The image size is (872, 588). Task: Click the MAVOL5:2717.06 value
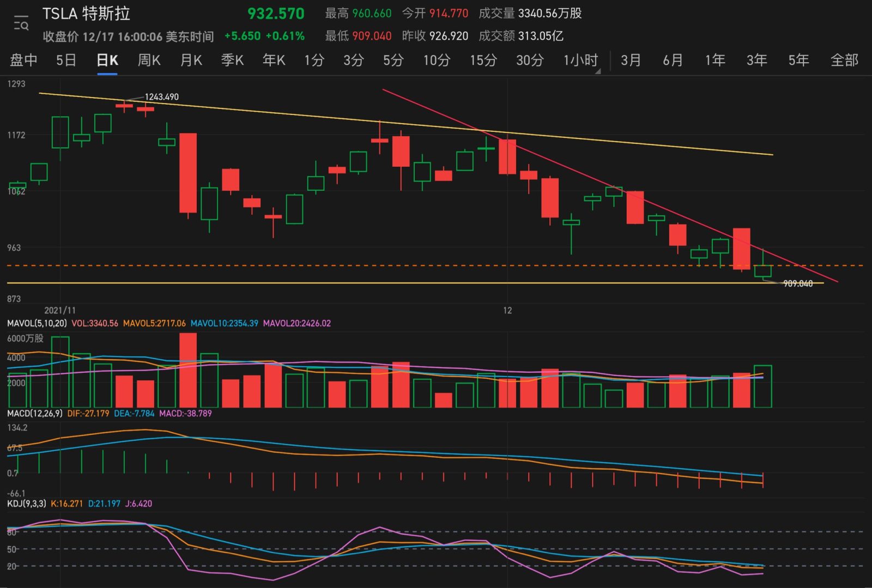[154, 323]
